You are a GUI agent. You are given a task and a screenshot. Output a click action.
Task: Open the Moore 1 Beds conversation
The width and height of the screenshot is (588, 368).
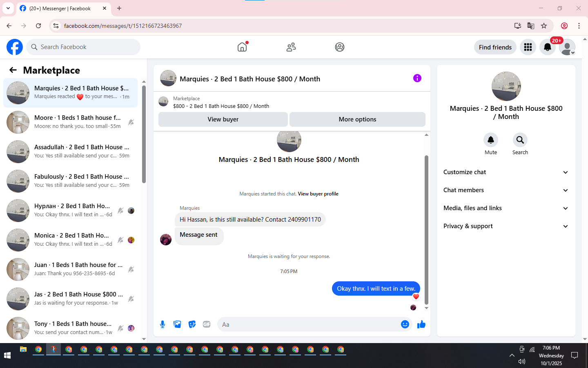pyautogui.click(x=70, y=122)
